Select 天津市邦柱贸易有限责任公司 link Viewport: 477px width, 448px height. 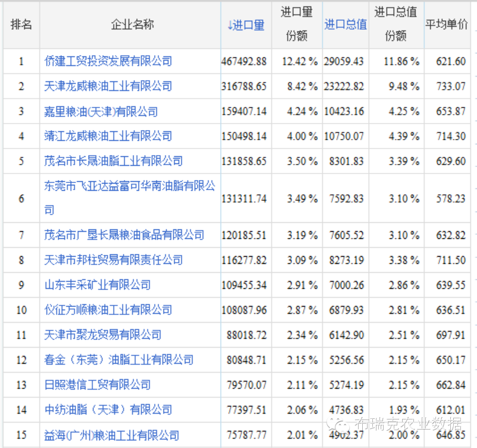tap(114, 260)
